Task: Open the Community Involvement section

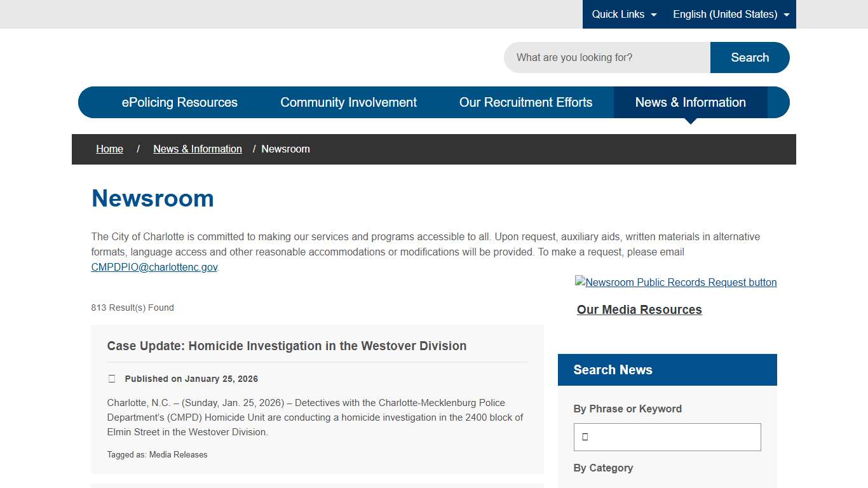Action: [348, 102]
